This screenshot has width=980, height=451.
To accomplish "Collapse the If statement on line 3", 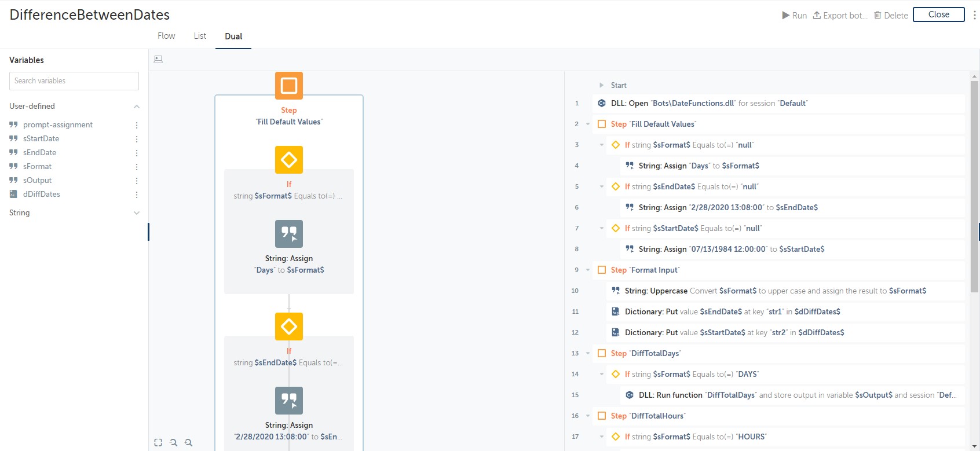I will (x=602, y=145).
